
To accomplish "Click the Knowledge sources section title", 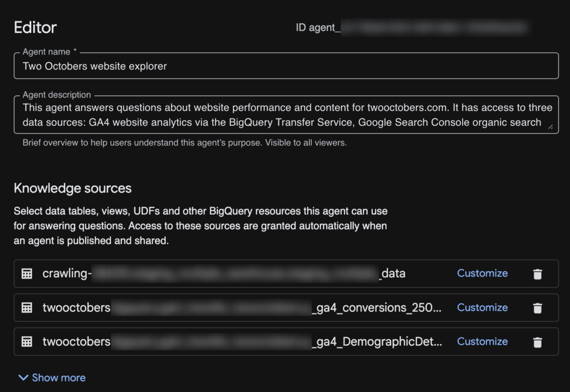I will [x=72, y=189].
